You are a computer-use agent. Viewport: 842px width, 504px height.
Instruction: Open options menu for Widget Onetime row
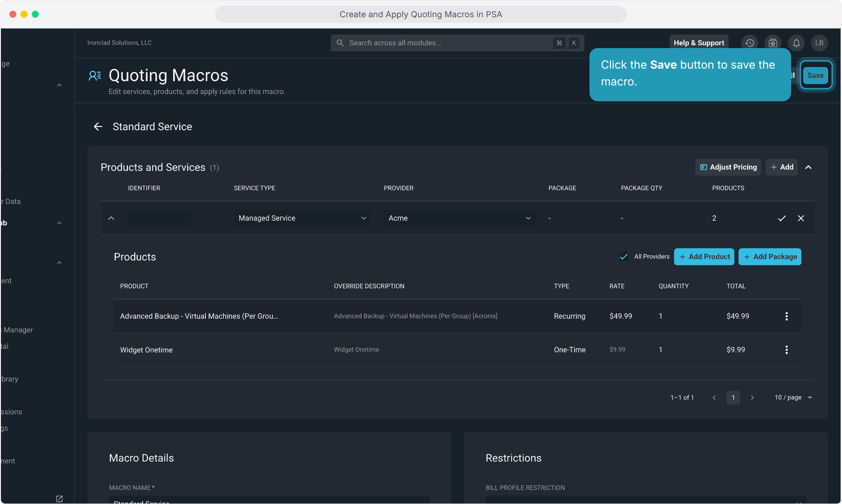pyautogui.click(x=786, y=350)
